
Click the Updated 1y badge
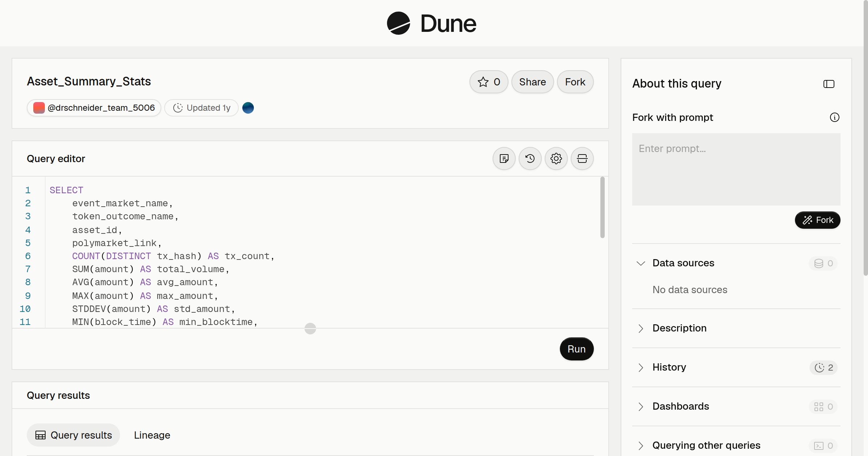tap(201, 108)
